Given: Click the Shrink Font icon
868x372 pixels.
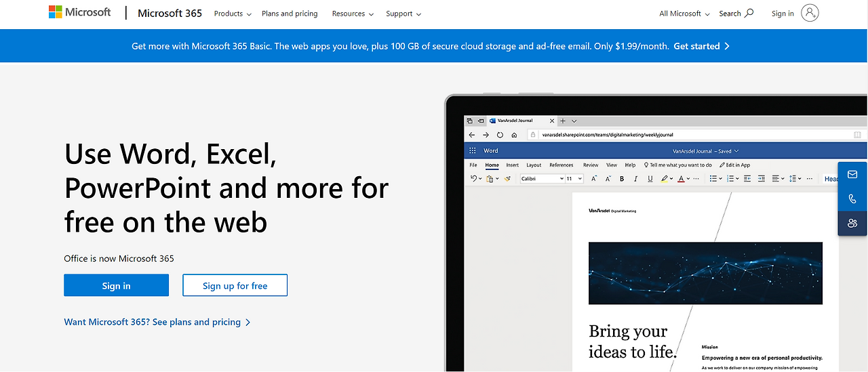Looking at the screenshot, I should click(x=608, y=179).
